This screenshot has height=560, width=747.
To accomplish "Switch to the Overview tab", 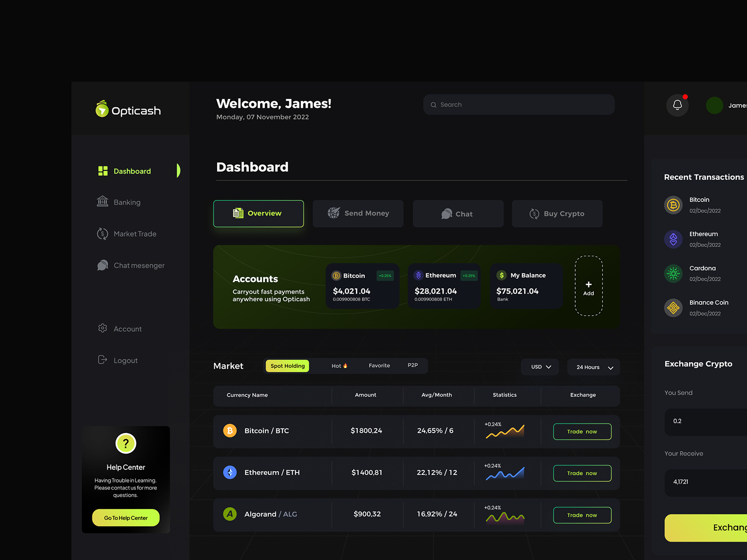I will pos(258,213).
